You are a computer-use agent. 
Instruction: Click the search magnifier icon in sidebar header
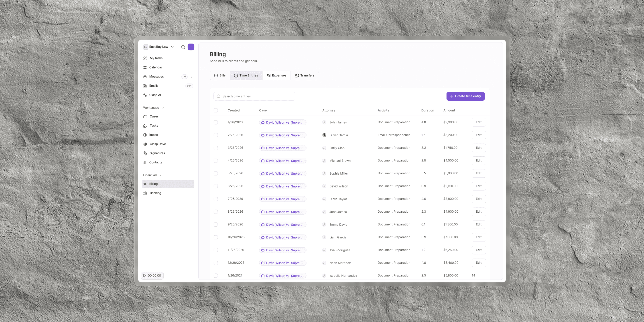(x=183, y=47)
